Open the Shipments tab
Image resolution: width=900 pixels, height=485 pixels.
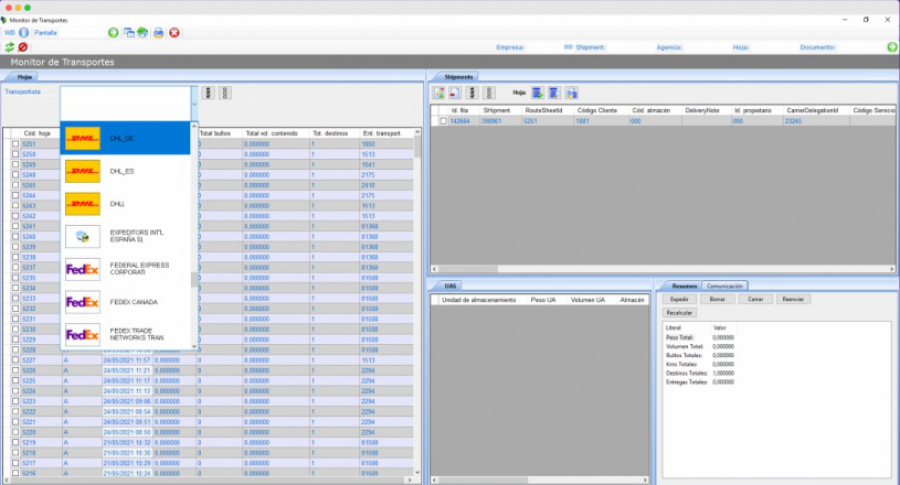(459, 77)
